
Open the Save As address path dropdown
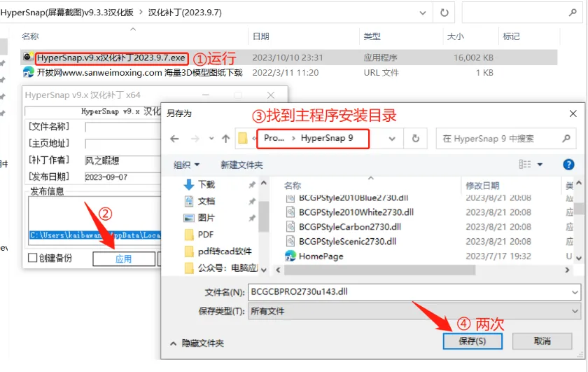point(392,139)
